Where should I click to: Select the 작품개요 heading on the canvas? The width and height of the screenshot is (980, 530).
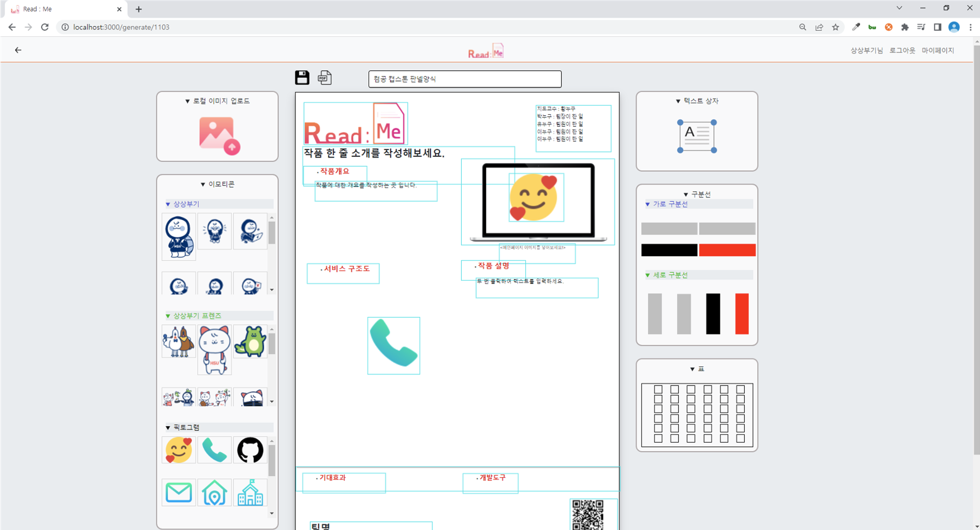(x=334, y=171)
